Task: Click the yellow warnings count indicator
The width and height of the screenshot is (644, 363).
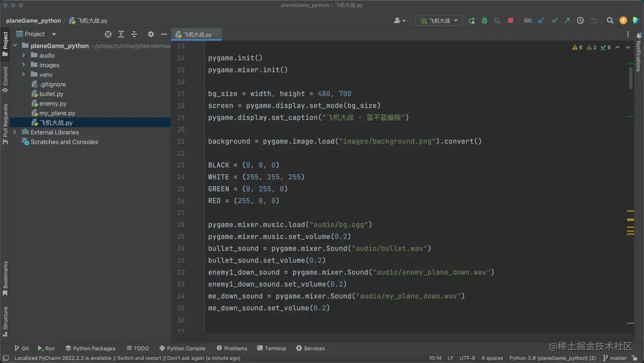Action: pyautogui.click(x=577, y=47)
